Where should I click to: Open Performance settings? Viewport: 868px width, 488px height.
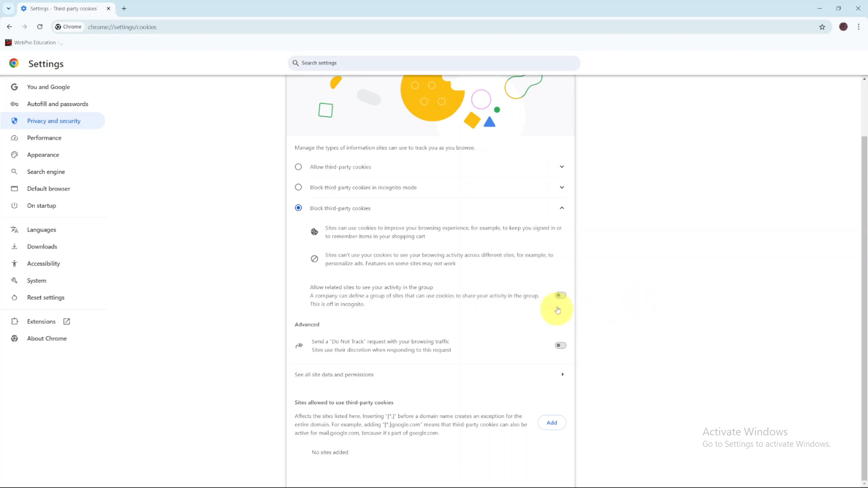pos(53,138)
